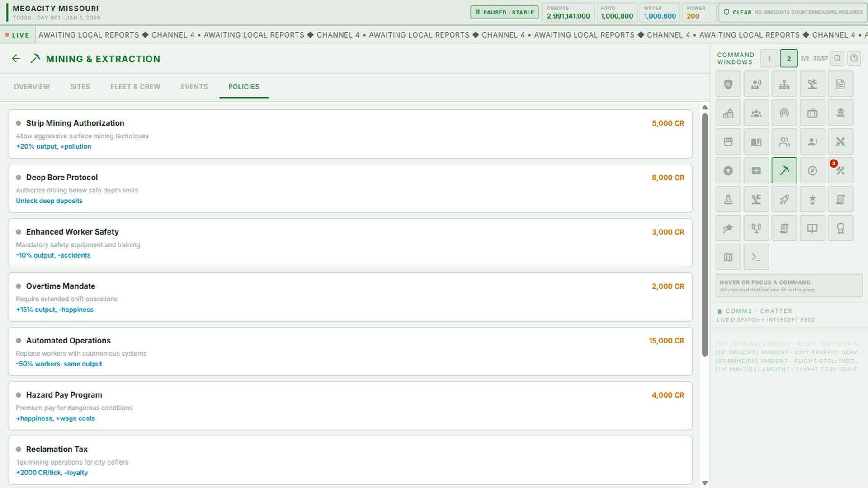The height and width of the screenshot is (488, 868).
Task: Click the policies list scrollbar thumb
Action: [x=705, y=235]
